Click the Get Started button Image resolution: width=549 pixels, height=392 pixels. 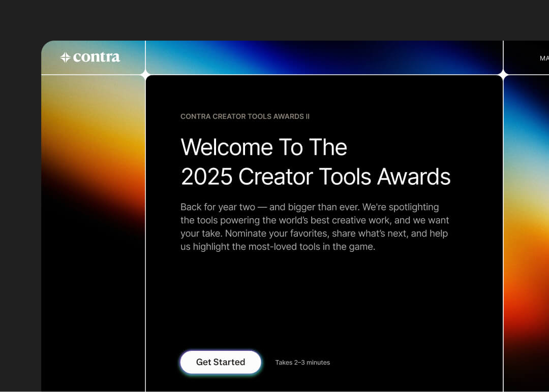[221, 362]
